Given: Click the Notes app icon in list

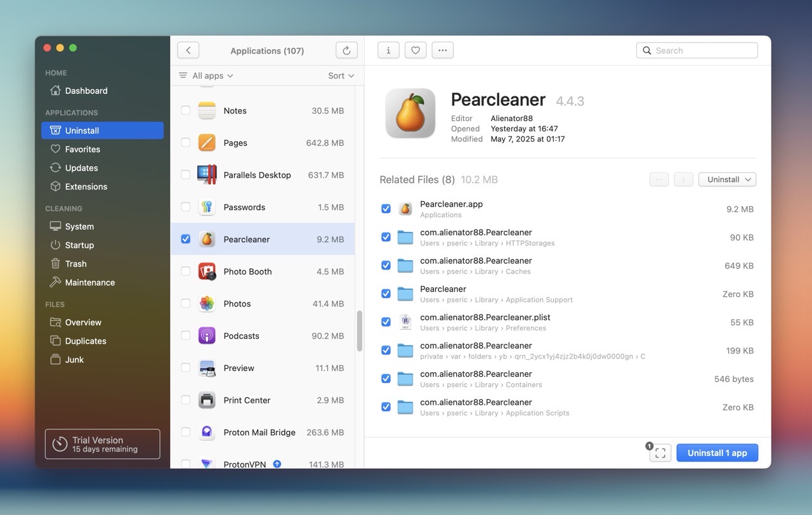Looking at the screenshot, I should (x=207, y=110).
